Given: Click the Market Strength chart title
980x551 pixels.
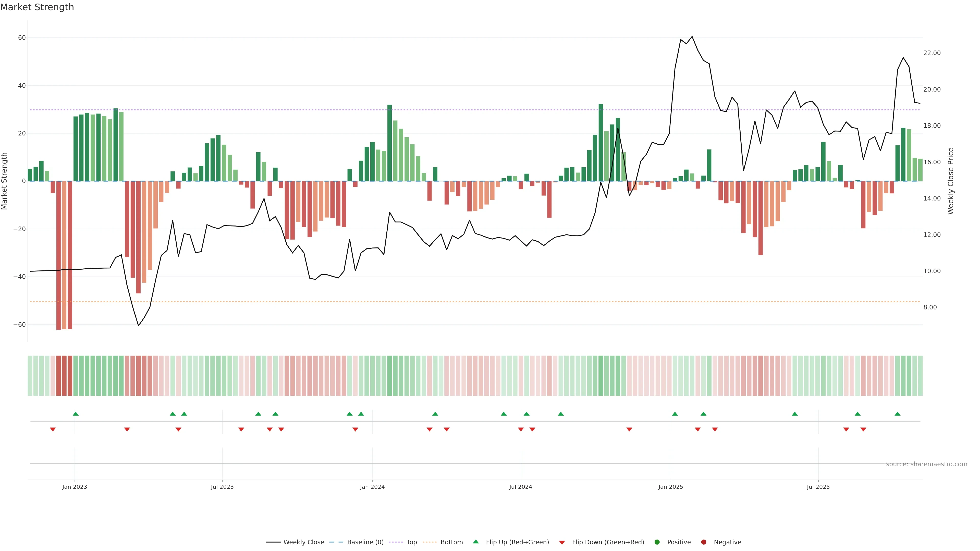Looking at the screenshot, I should 37,7.
